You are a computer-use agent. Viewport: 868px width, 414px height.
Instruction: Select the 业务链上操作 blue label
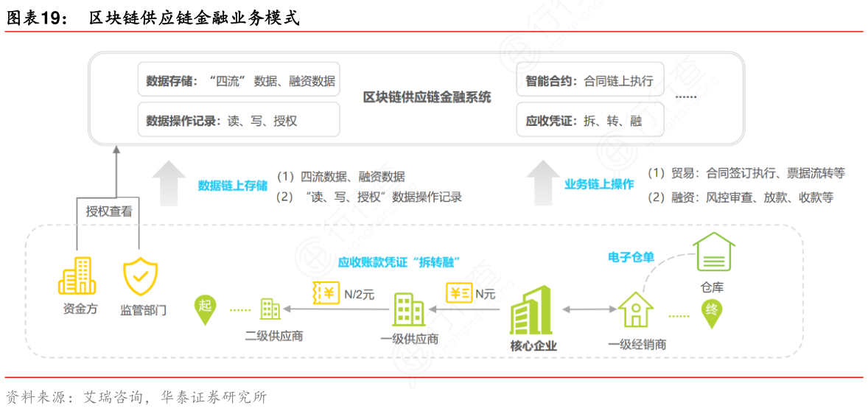pyautogui.click(x=599, y=184)
